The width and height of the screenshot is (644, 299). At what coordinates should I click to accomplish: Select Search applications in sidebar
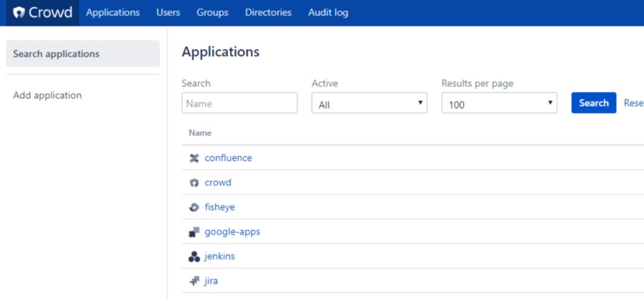(83, 54)
